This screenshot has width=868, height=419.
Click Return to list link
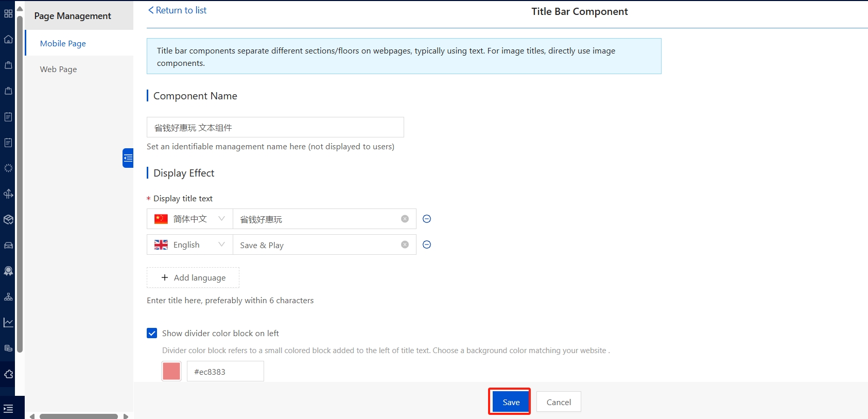(178, 10)
